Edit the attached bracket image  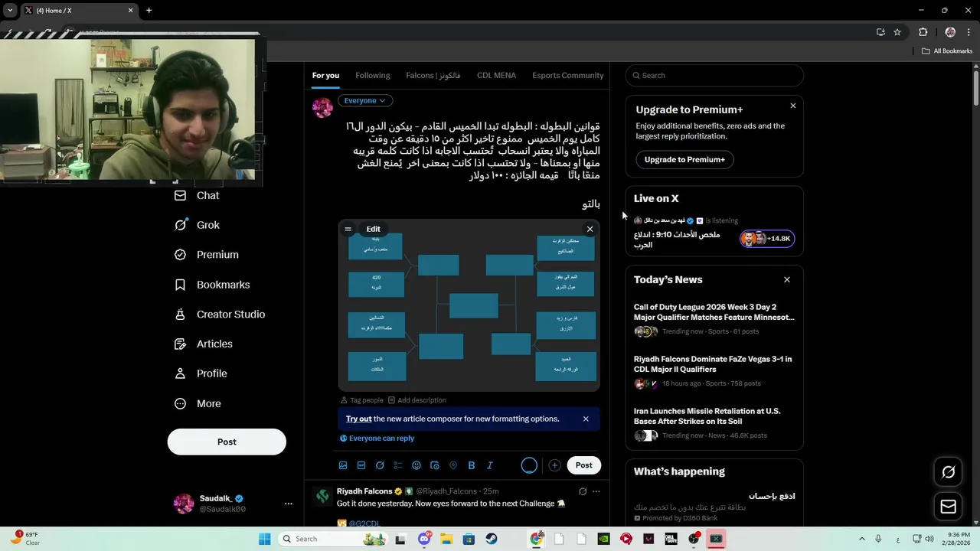pyautogui.click(x=373, y=229)
